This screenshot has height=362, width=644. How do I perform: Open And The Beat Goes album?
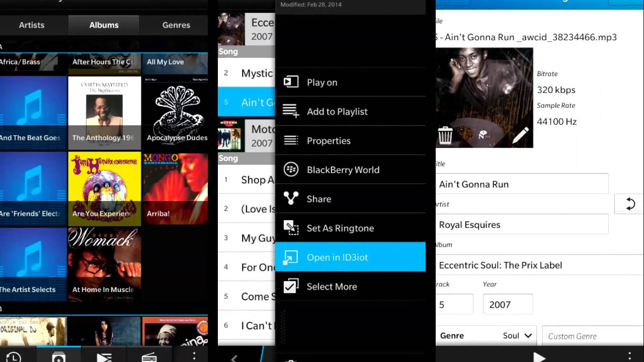[33, 113]
